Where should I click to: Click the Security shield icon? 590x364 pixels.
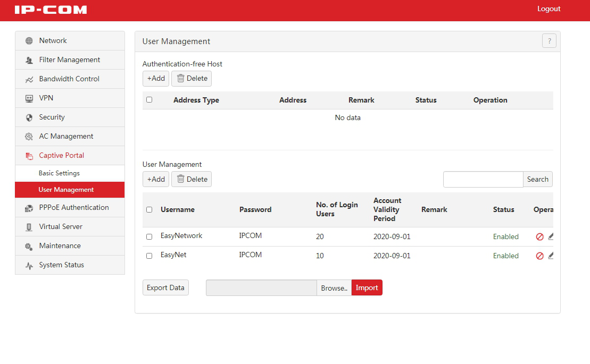(x=29, y=117)
